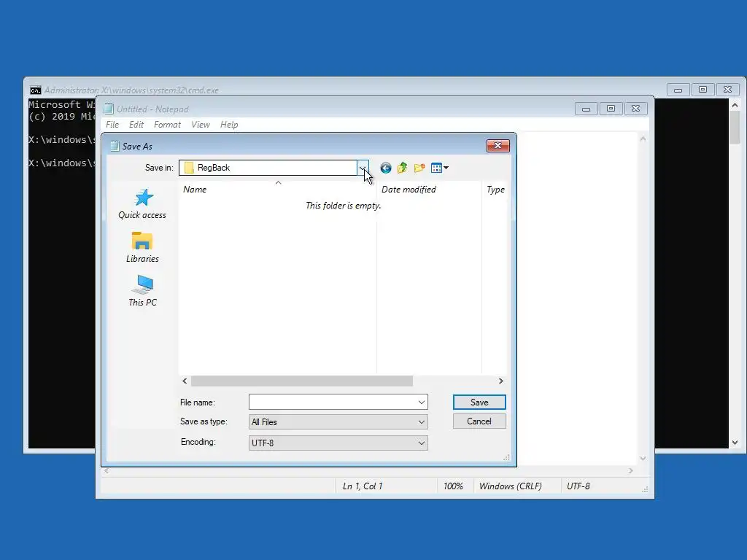This screenshot has width=747, height=560.
Task: Expand the Save in folder dropdown
Action: (x=363, y=168)
